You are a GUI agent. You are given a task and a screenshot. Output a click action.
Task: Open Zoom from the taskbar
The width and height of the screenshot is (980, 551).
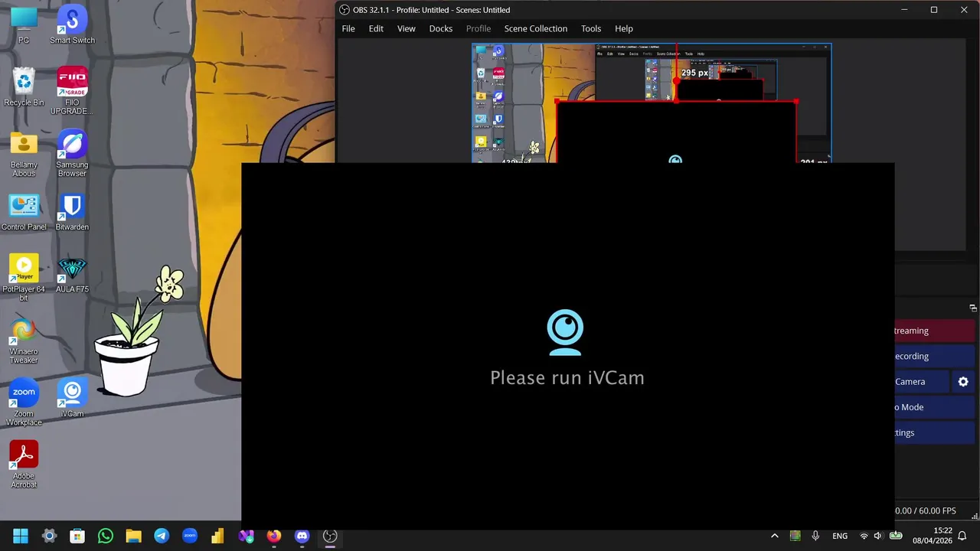pyautogui.click(x=190, y=536)
